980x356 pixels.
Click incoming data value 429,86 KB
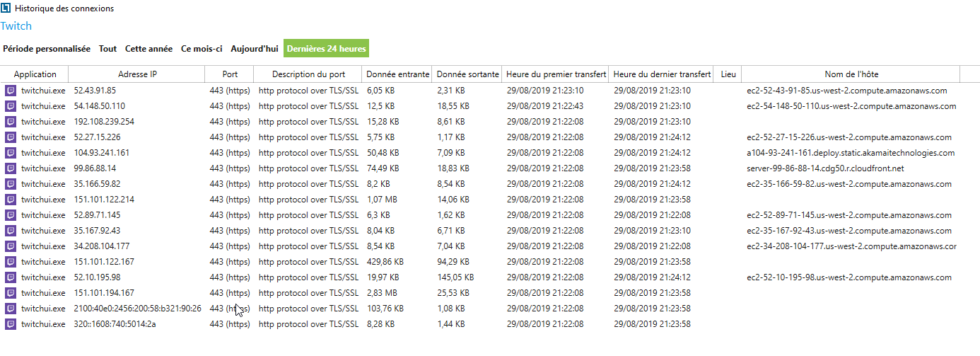[x=385, y=262]
